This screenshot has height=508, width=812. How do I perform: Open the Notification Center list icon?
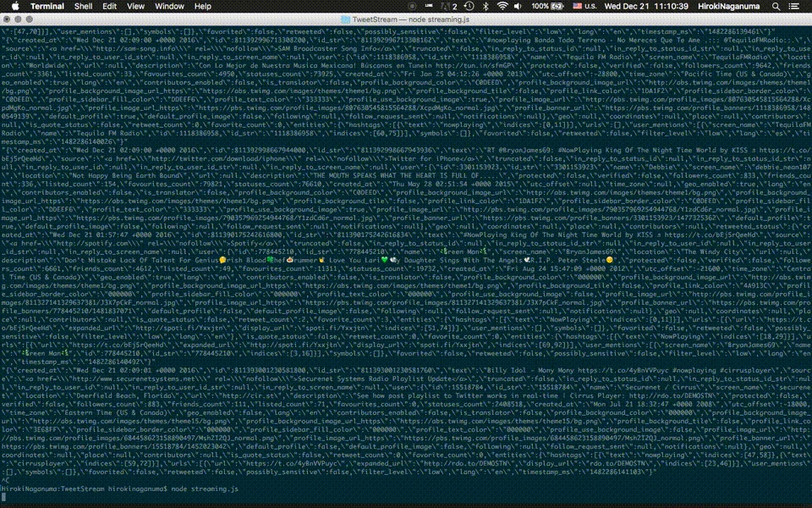point(793,6)
